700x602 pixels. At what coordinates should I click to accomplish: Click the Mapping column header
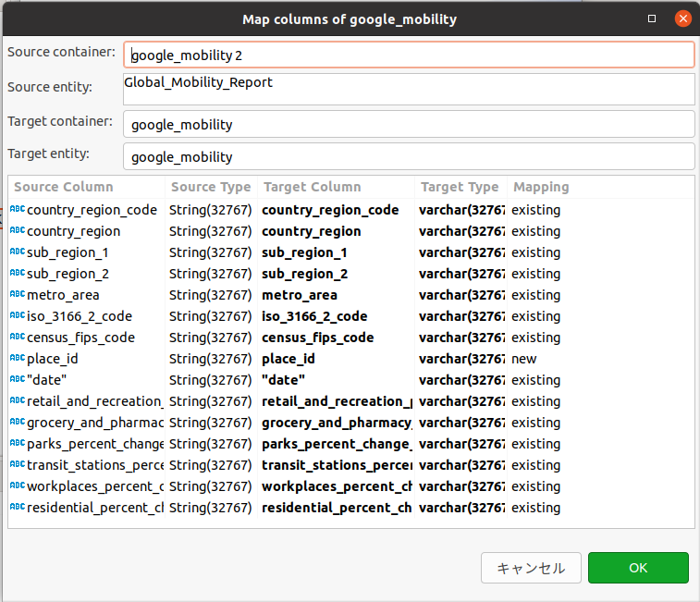pyautogui.click(x=541, y=187)
